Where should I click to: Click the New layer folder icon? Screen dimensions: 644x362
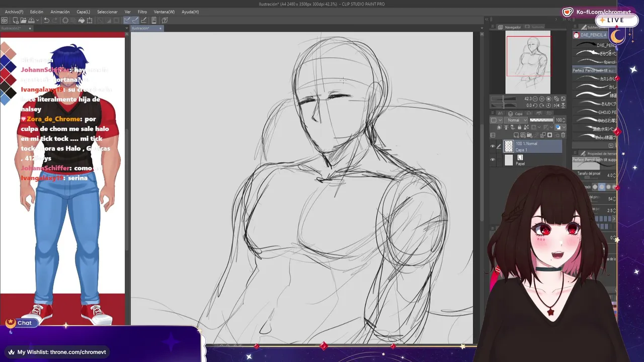[529, 135]
